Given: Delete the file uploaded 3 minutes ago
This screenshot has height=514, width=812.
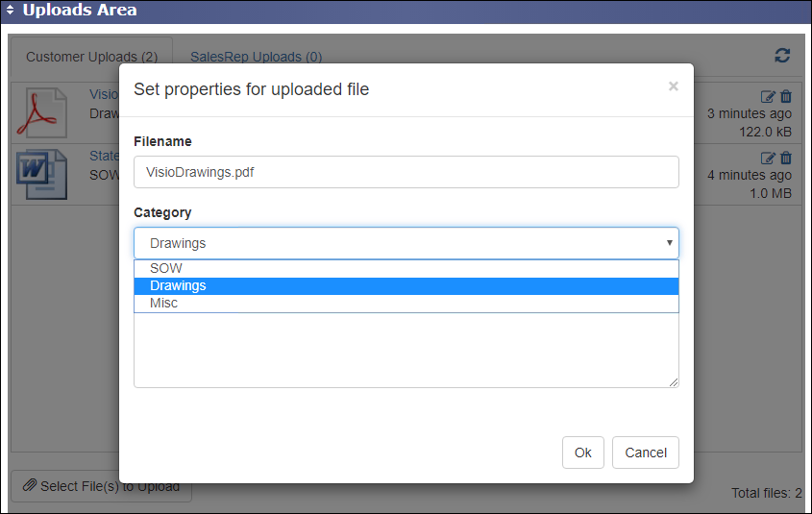Looking at the screenshot, I should (786, 96).
